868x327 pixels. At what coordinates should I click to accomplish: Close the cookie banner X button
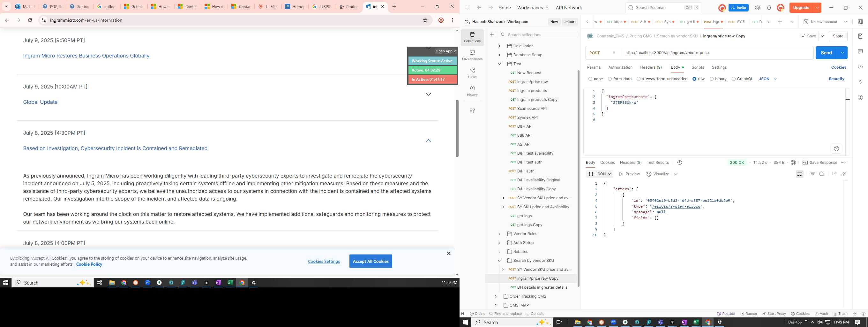[x=448, y=254]
